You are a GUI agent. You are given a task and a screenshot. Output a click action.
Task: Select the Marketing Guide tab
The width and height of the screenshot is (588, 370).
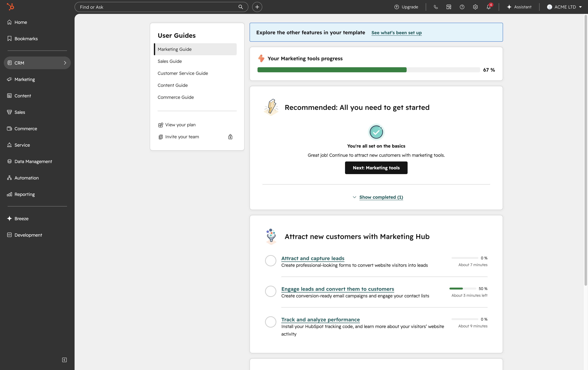(x=195, y=49)
